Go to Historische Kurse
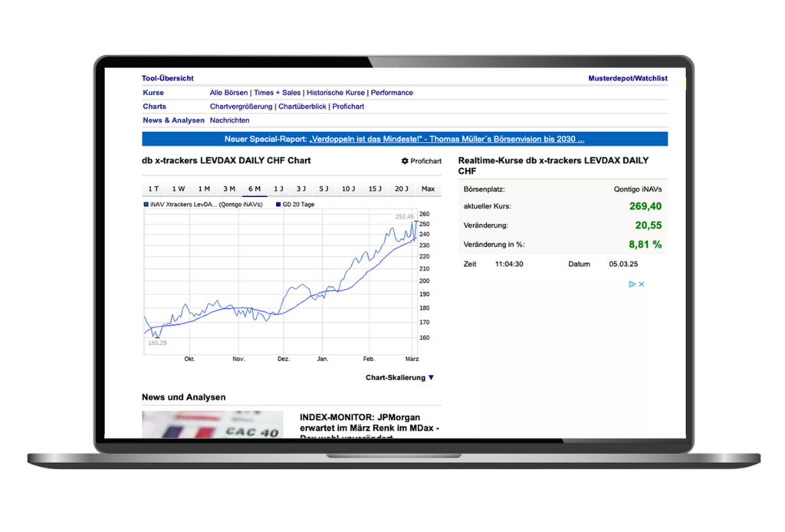Image resolution: width=785 pixels, height=532 pixels. [336, 93]
